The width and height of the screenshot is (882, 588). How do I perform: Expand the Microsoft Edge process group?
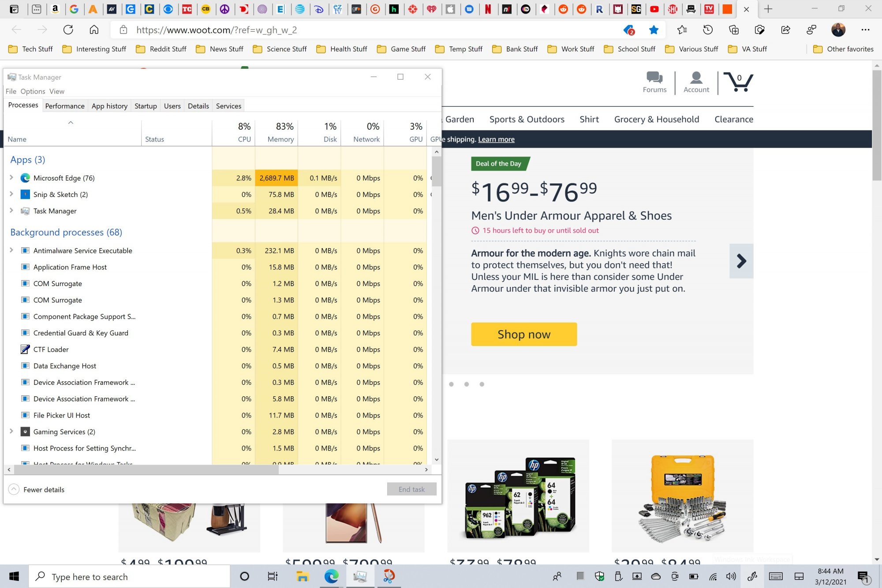11,178
